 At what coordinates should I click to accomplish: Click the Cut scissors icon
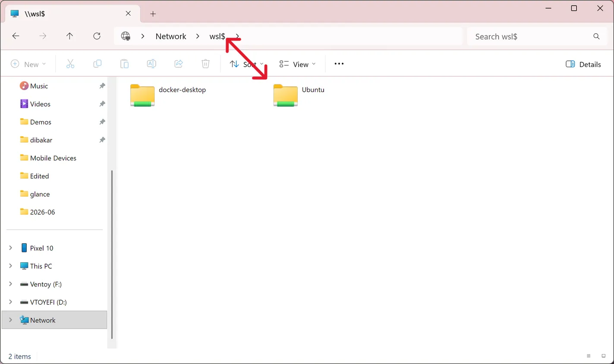click(70, 64)
